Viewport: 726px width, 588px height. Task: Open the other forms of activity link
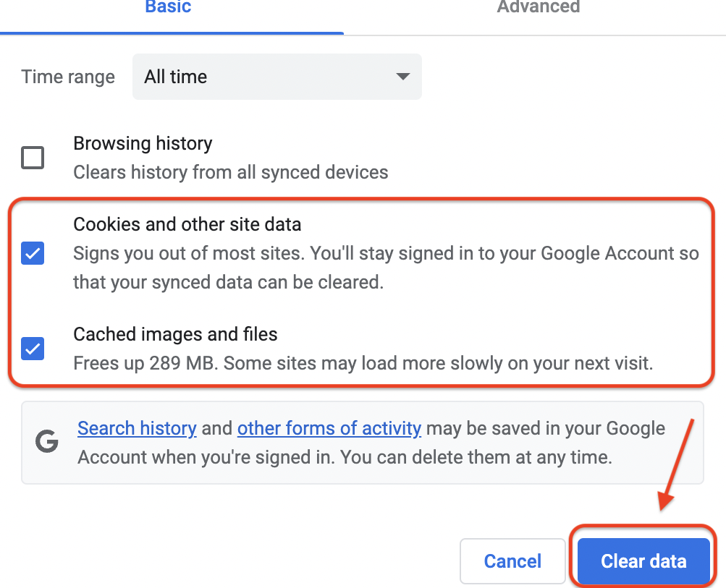(329, 428)
